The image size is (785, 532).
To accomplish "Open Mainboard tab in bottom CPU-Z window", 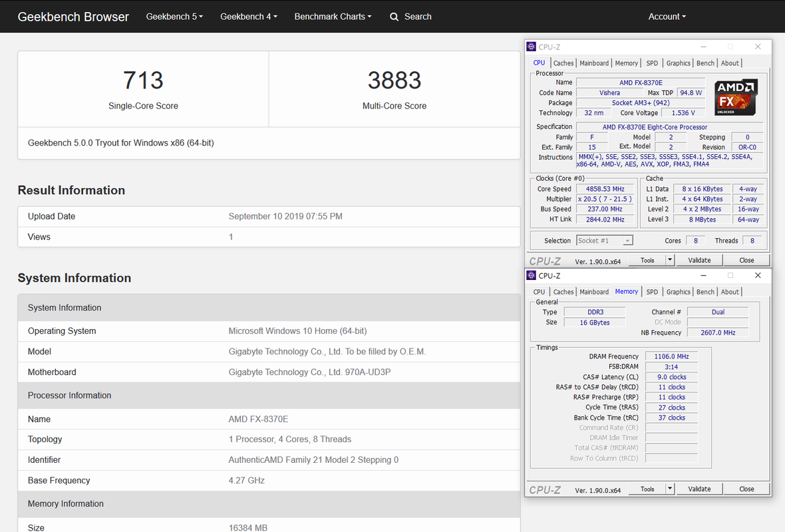I will (x=594, y=292).
